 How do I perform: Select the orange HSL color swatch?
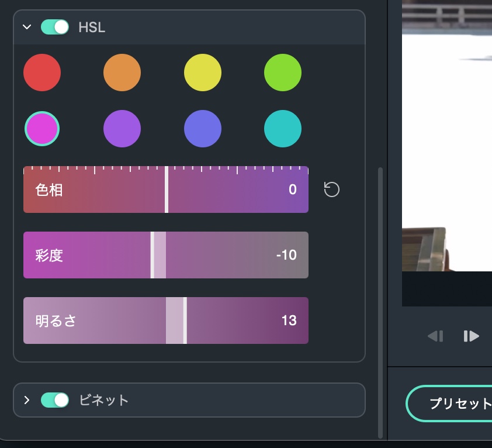(122, 73)
